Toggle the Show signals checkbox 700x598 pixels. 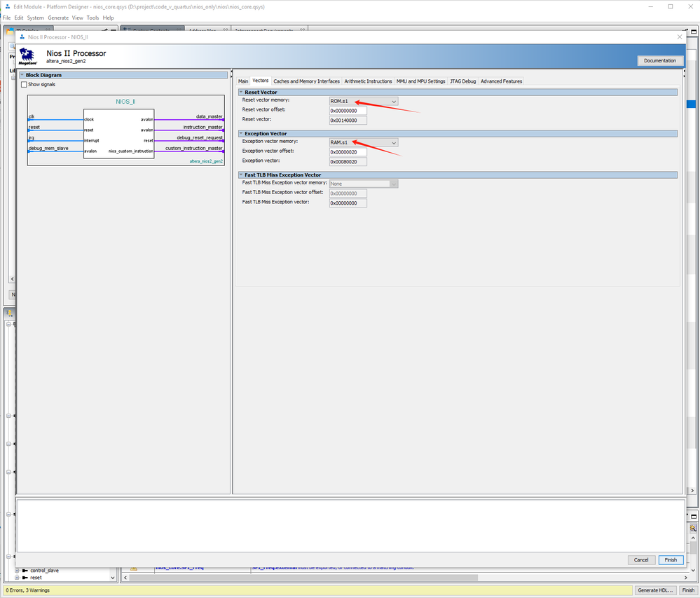tap(24, 84)
